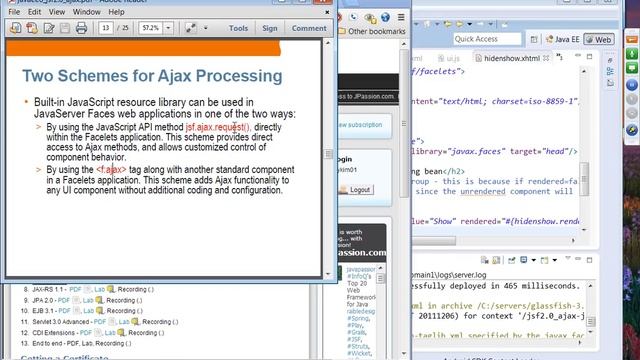This screenshot has width=640, height=360.
Task: Open PDF link for EJB 3.1
Action: click(64, 311)
